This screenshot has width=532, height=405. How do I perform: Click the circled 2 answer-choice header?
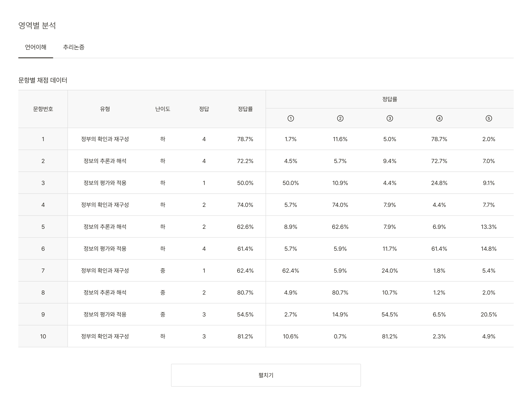[x=340, y=118]
